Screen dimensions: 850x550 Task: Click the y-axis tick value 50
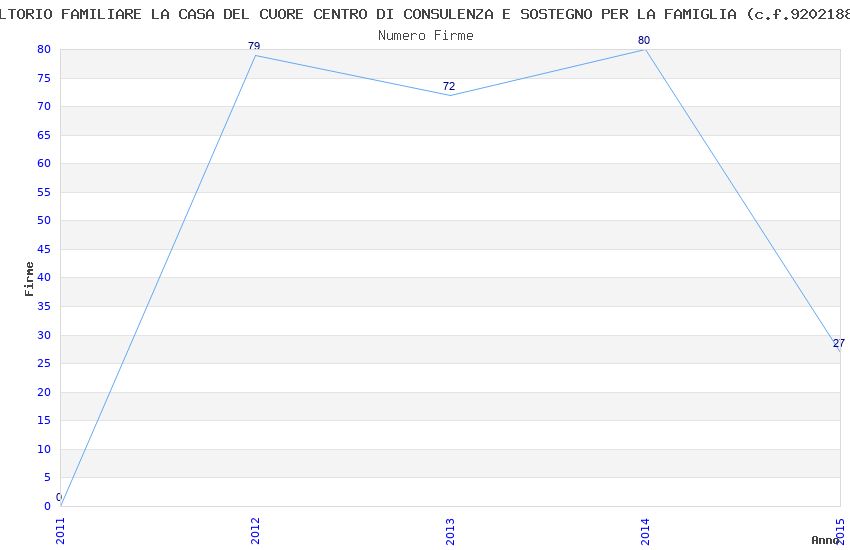44,220
